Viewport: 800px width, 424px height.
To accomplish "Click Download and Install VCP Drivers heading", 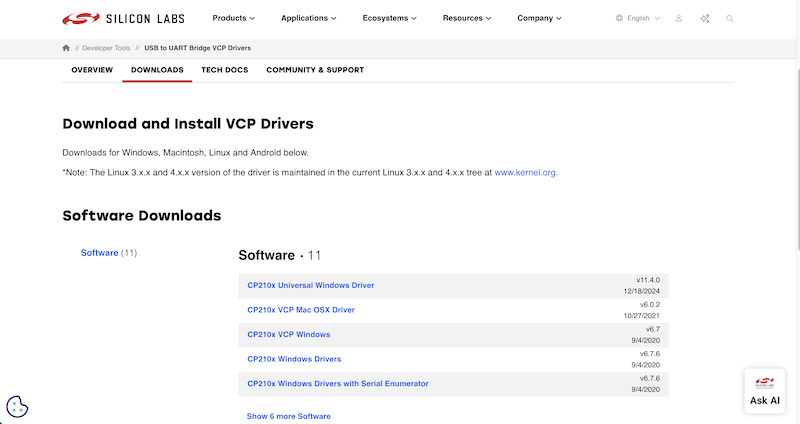I will (x=188, y=123).
